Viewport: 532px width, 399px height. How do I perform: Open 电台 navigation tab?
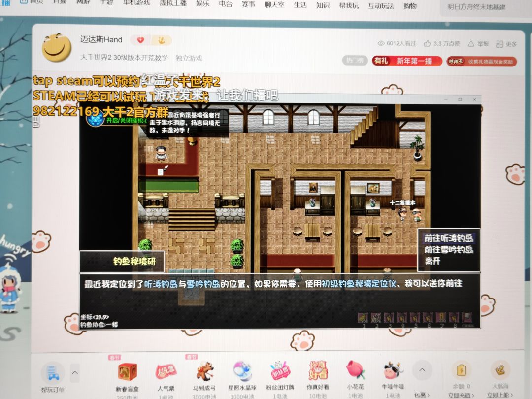tap(225, 4)
